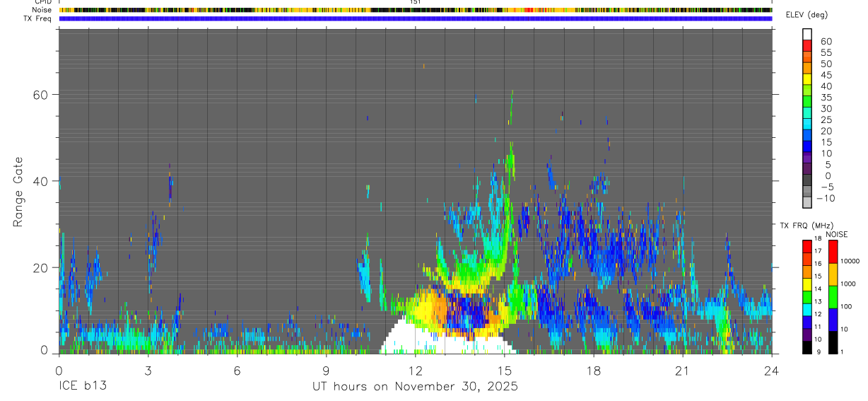Click the 'CPID' row label
Viewport: 868px width, 401px height.
click(x=42, y=2)
